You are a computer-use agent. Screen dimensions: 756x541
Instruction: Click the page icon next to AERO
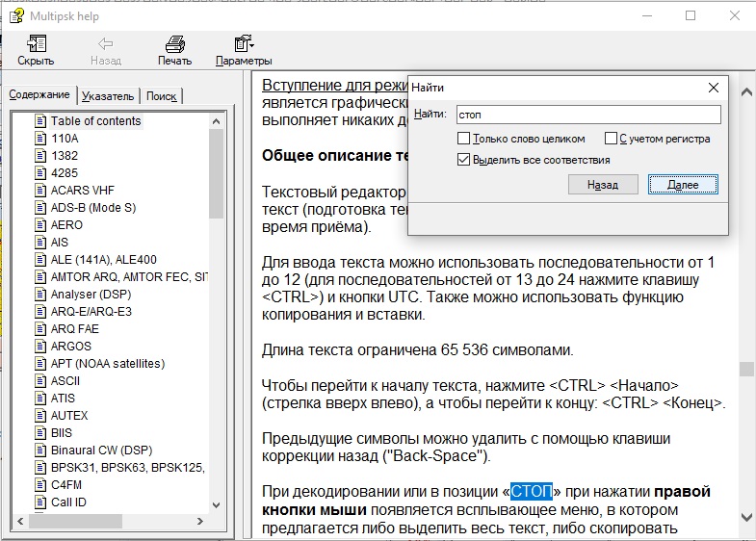(41, 225)
